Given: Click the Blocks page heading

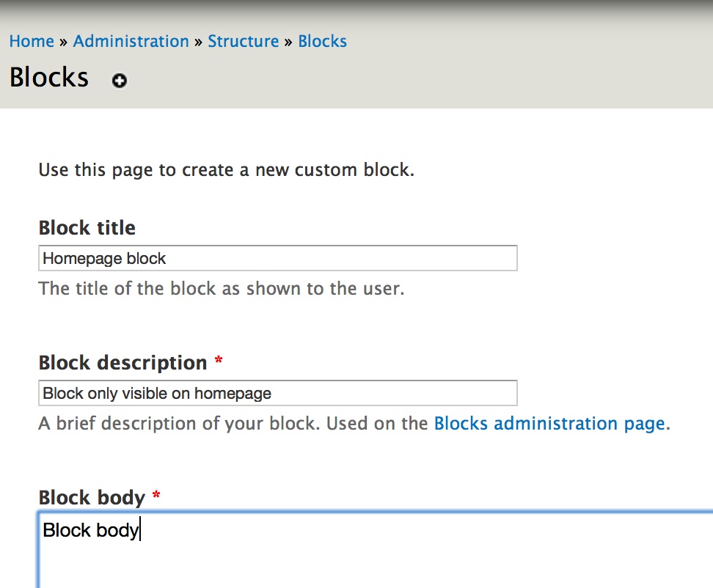Looking at the screenshot, I should point(49,77).
